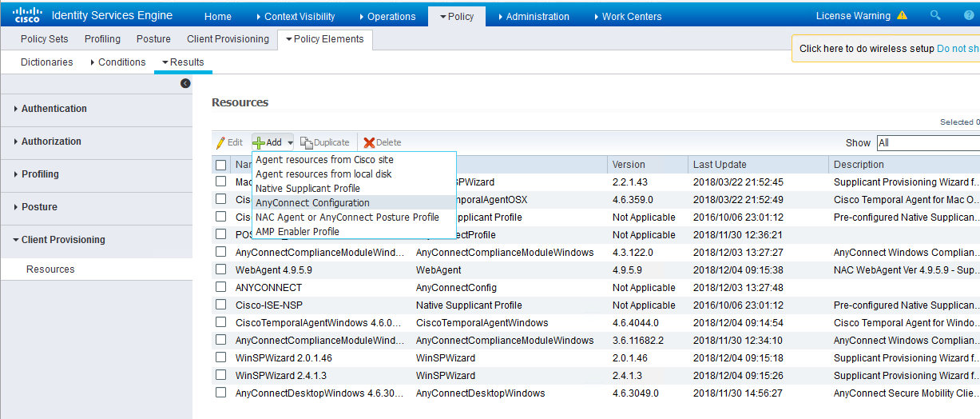Image resolution: width=980 pixels, height=419 pixels.
Task: Select Agent resources from Cisco site
Action: [354, 160]
